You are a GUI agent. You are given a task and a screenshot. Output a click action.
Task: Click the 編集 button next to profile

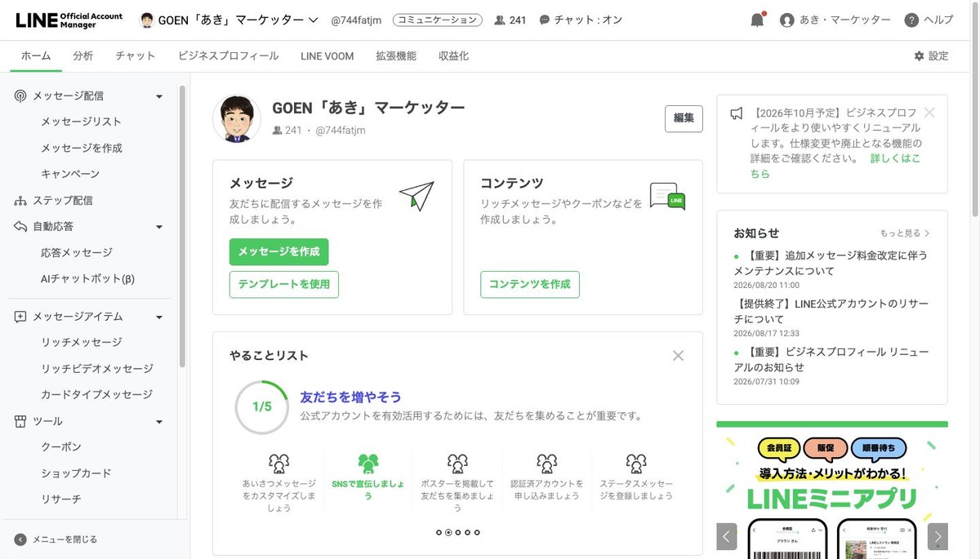(684, 118)
